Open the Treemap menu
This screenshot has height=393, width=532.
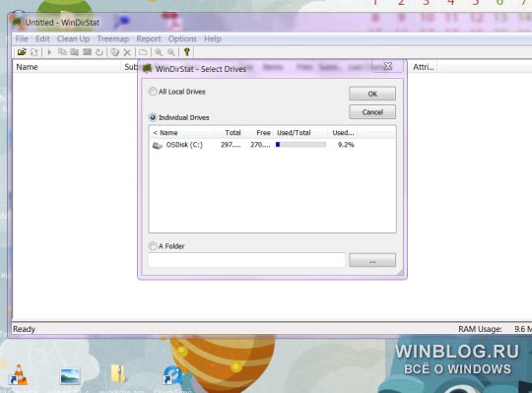[x=113, y=39]
